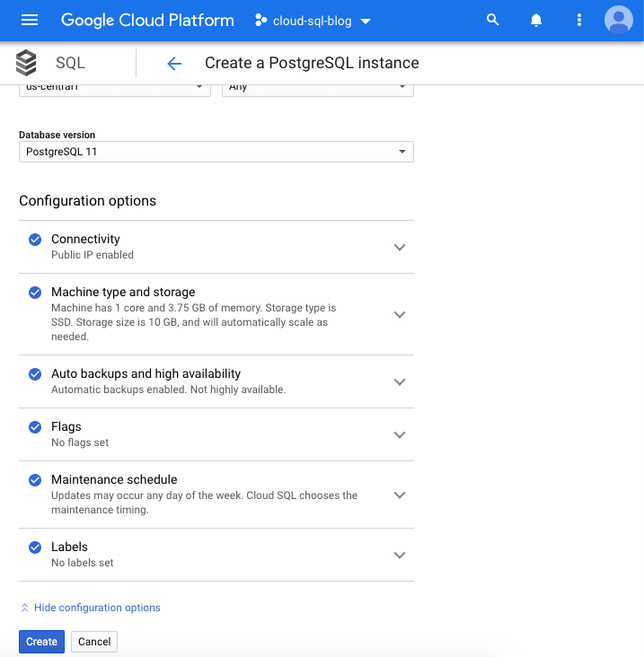Click 'Automatic backups enabled. Not highly available.'
Image resolution: width=644 pixels, height=657 pixels.
point(169,390)
